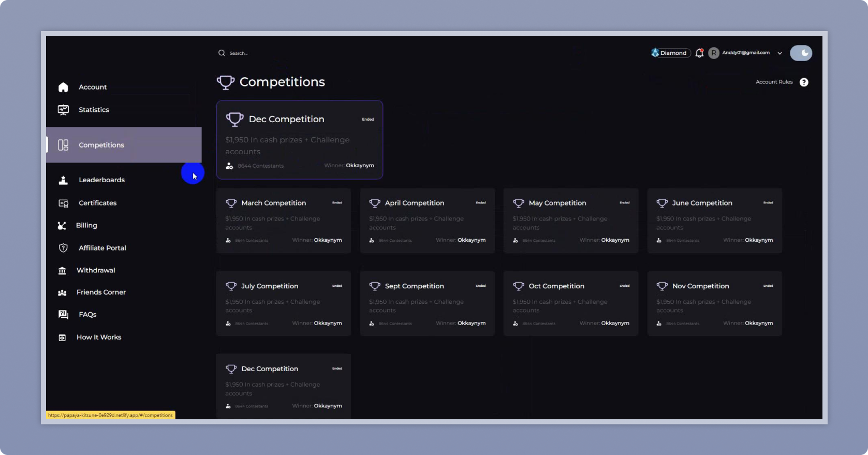Open the March Competition card
The image size is (868, 455).
[284, 221]
